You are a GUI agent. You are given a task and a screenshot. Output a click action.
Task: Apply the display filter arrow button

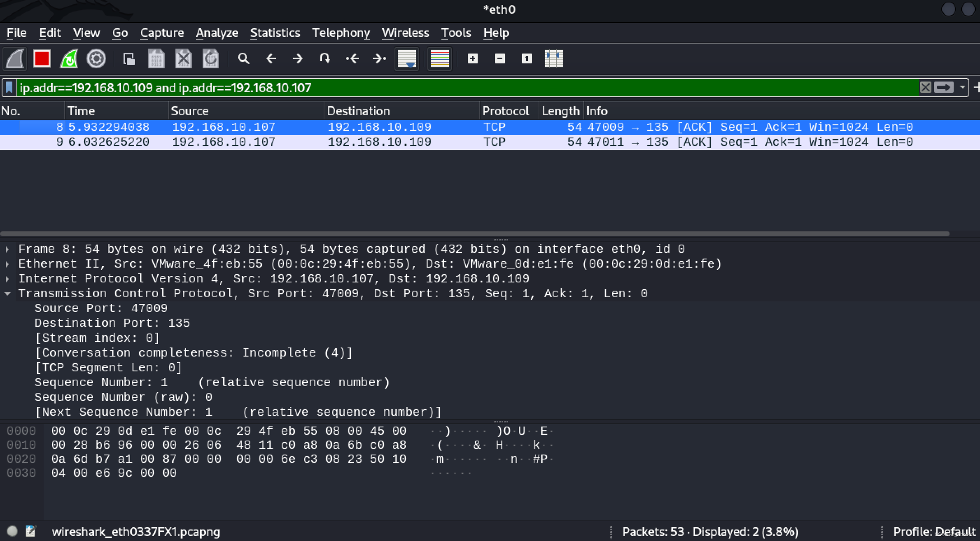[x=943, y=87]
